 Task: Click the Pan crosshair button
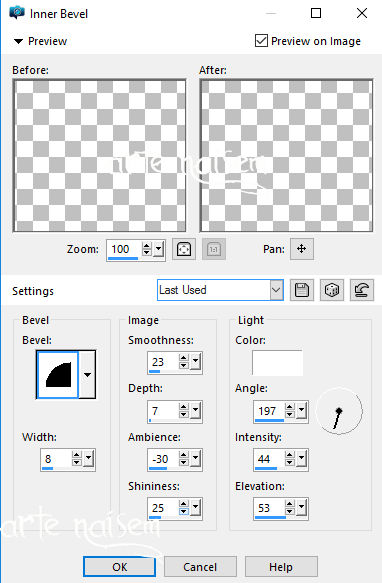(302, 249)
